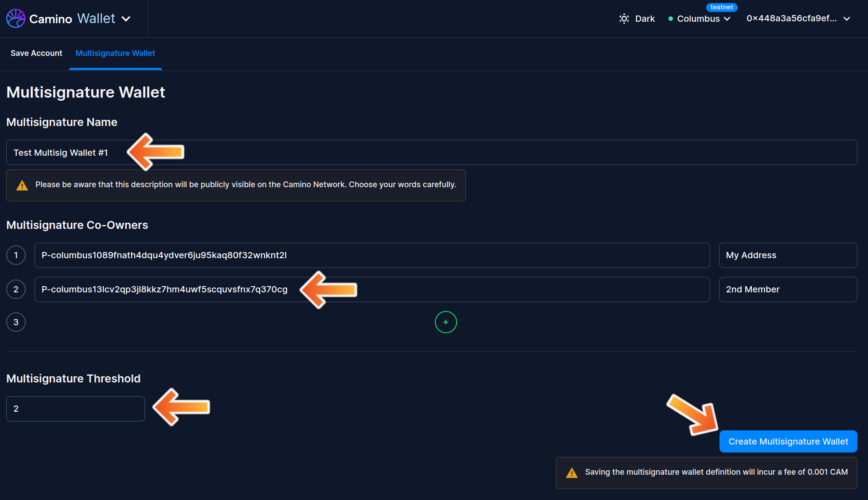Open the Columbus network dropdown
Screen dimensions: 868x500
point(704,19)
